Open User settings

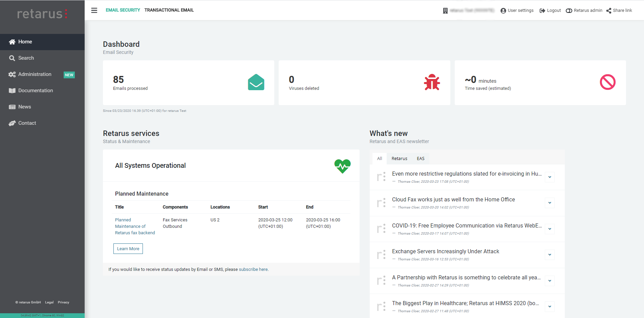click(x=517, y=11)
